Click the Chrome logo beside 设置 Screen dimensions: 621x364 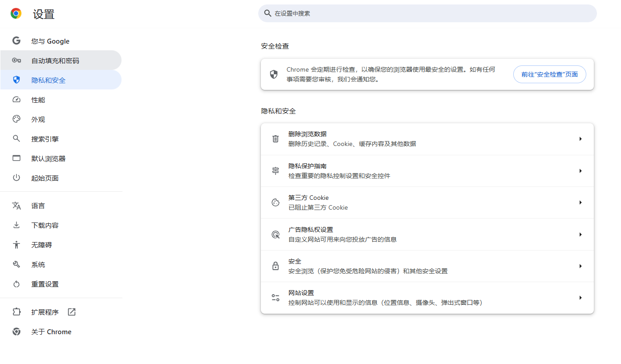pos(16,14)
